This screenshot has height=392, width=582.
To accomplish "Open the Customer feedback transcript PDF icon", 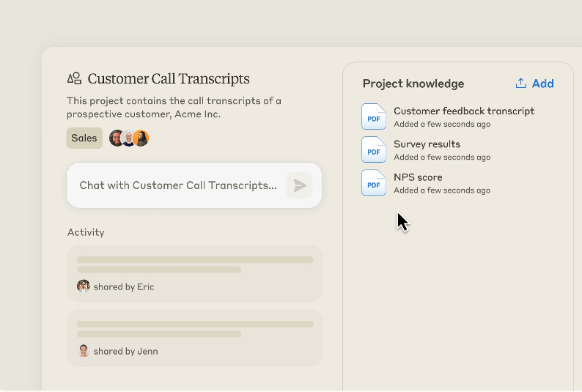I will tap(374, 117).
